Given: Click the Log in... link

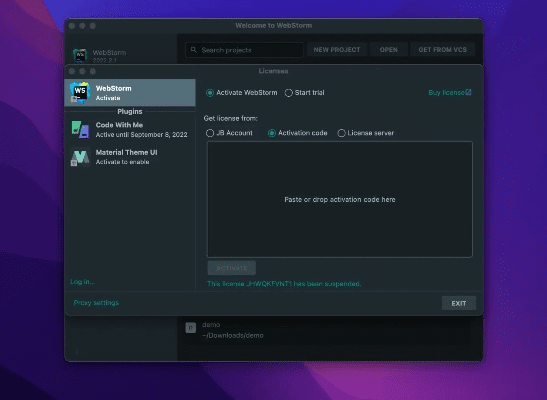Looking at the screenshot, I should click(82, 282).
